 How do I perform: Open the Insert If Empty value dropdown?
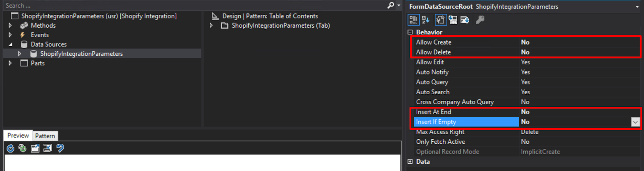click(x=636, y=122)
